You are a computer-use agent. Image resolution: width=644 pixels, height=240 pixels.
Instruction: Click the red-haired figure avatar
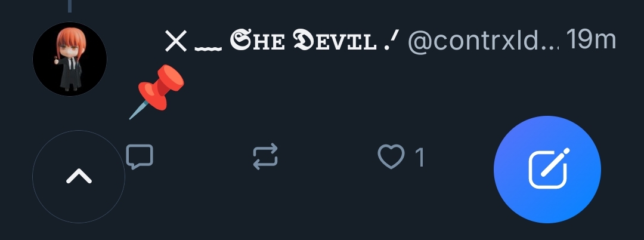tap(70, 59)
